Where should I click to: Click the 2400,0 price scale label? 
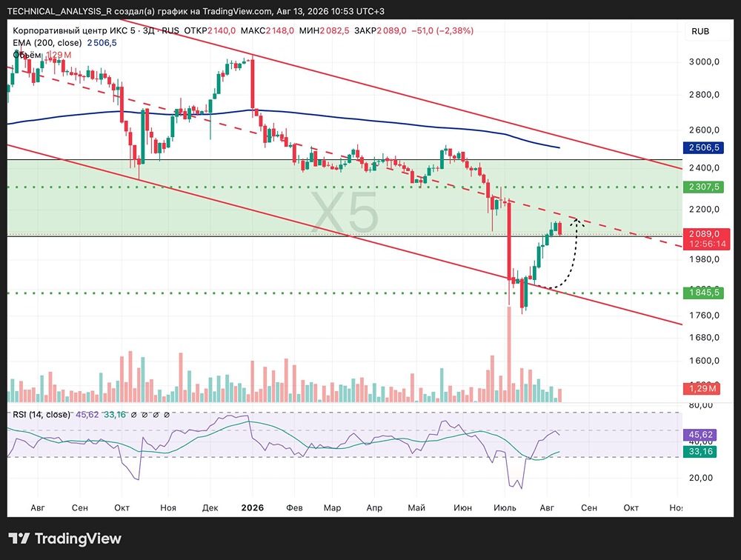(x=704, y=168)
